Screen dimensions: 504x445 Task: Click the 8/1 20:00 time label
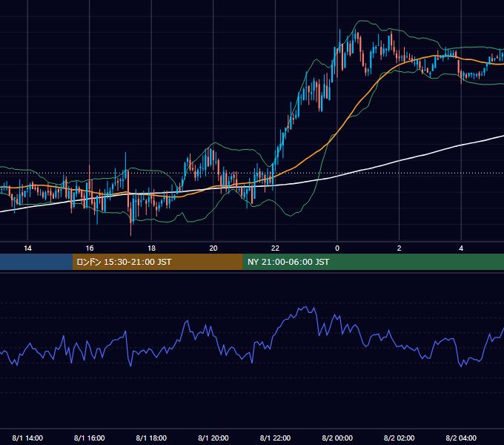[x=213, y=438]
